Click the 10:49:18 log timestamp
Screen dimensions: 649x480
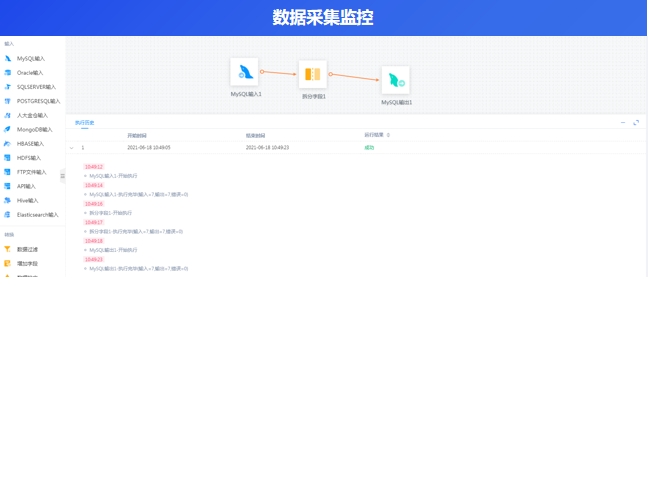coord(94,241)
